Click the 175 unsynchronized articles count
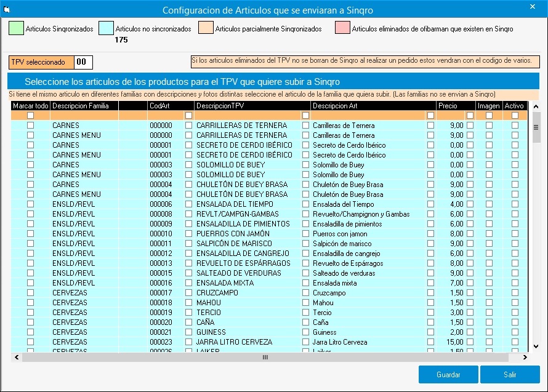This screenshot has width=548, height=392. pos(121,40)
